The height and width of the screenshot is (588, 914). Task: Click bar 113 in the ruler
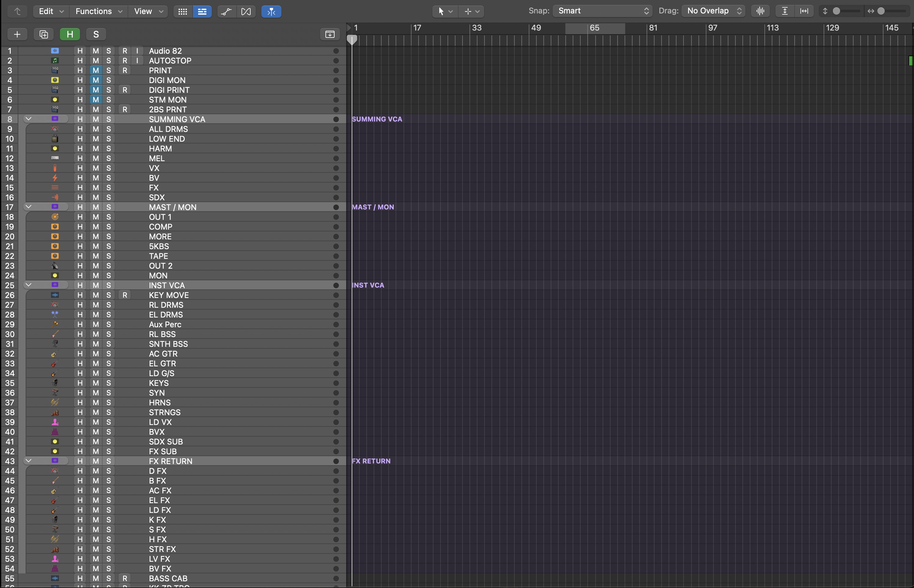[x=773, y=28]
